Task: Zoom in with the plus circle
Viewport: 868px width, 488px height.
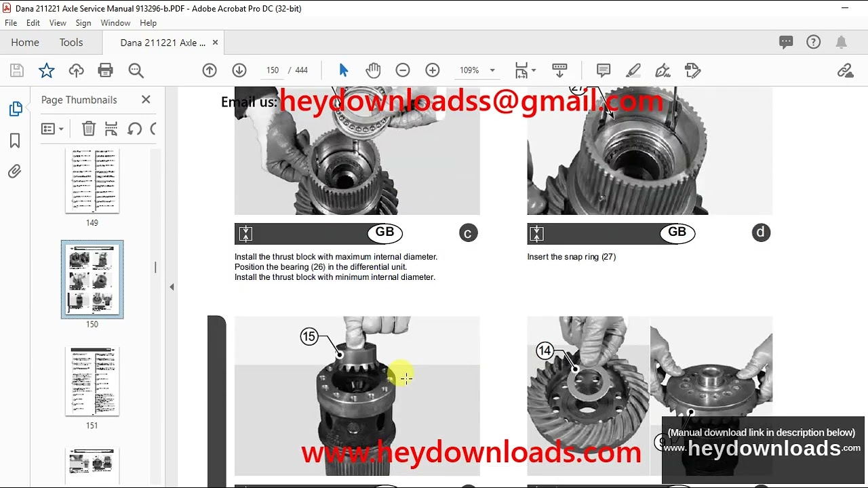Action: click(433, 70)
